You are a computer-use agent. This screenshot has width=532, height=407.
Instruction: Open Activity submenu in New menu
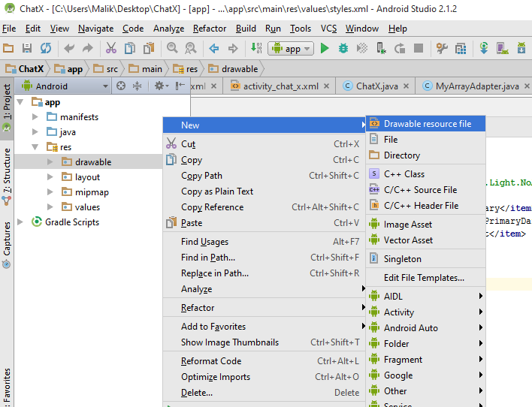pos(426,312)
